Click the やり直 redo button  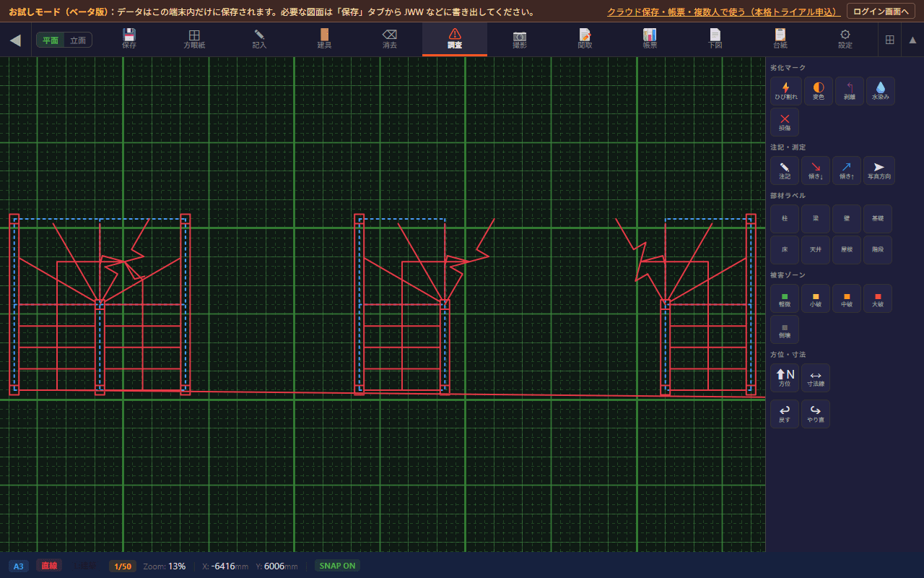click(x=816, y=414)
